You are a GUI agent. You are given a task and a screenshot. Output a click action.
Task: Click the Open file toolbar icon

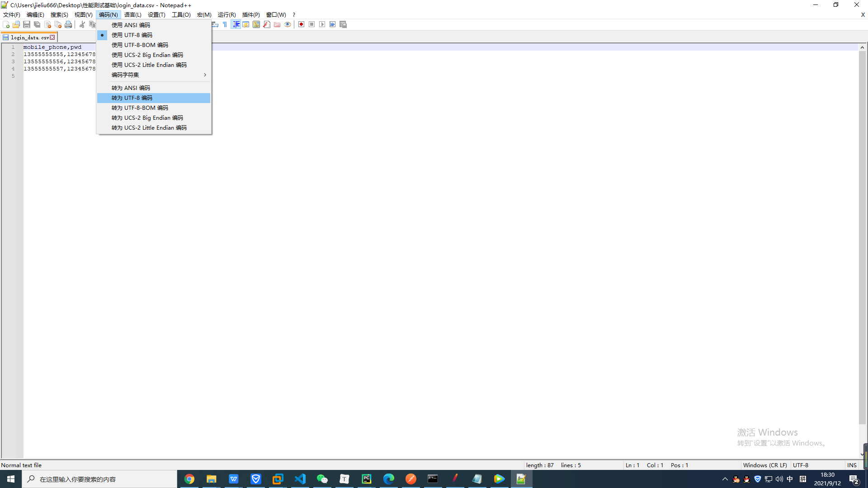(16, 24)
